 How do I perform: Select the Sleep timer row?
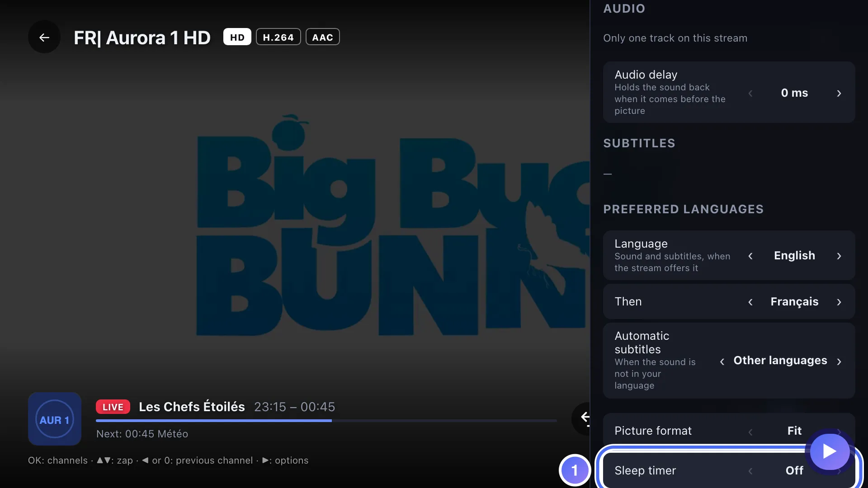(x=729, y=470)
